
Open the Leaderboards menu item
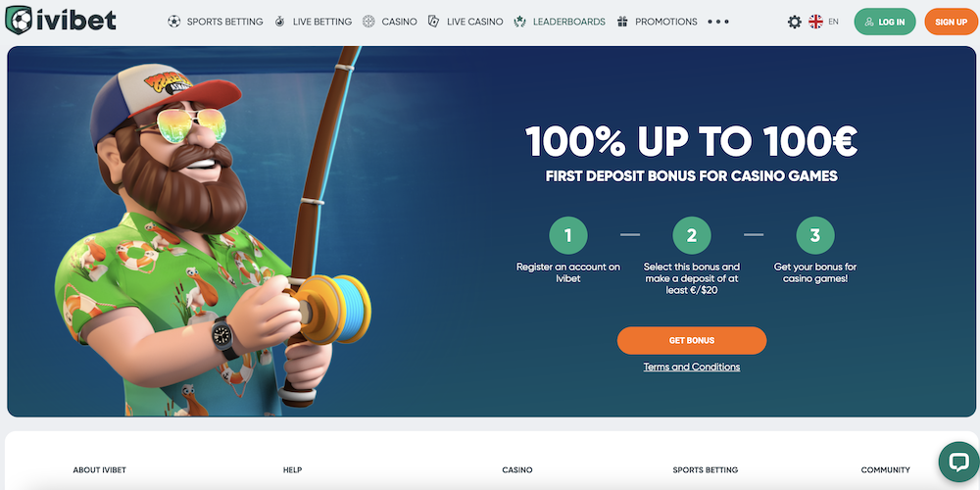coord(568,22)
